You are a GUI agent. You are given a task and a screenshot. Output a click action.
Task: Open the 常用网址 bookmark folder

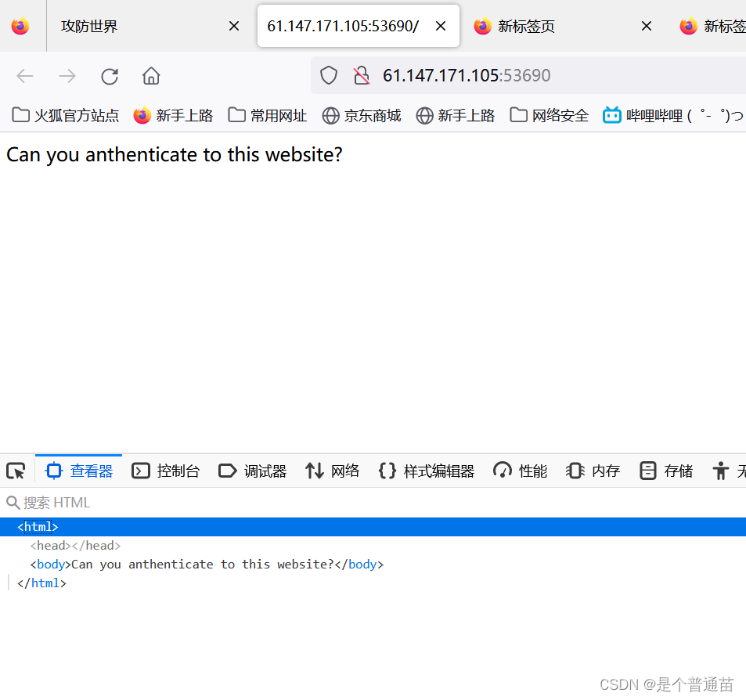pos(265,114)
